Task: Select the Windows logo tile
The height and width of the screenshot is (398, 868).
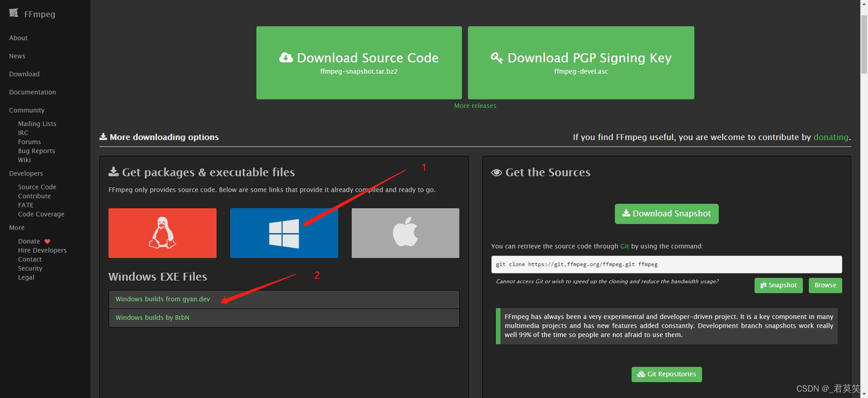Action: pyautogui.click(x=284, y=233)
